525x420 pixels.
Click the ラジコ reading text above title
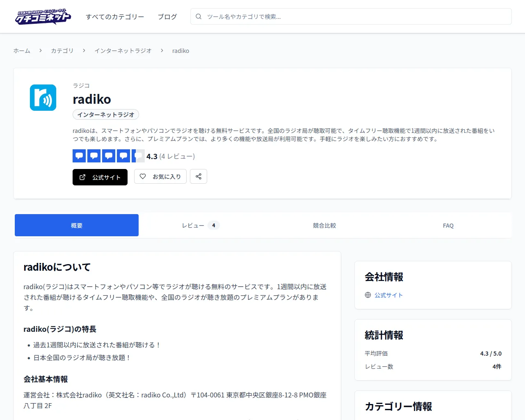click(81, 85)
